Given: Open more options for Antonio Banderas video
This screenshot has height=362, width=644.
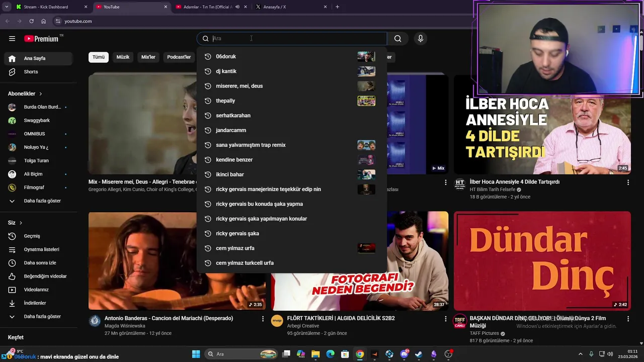Looking at the screenshot, I should pyautogui.click(x=263, y=319).
